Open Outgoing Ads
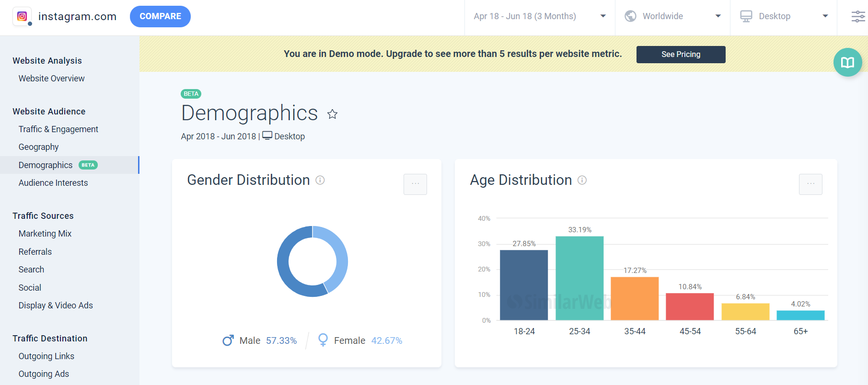Viewport: 868px width, 385px height. click(x=44, y=374)
